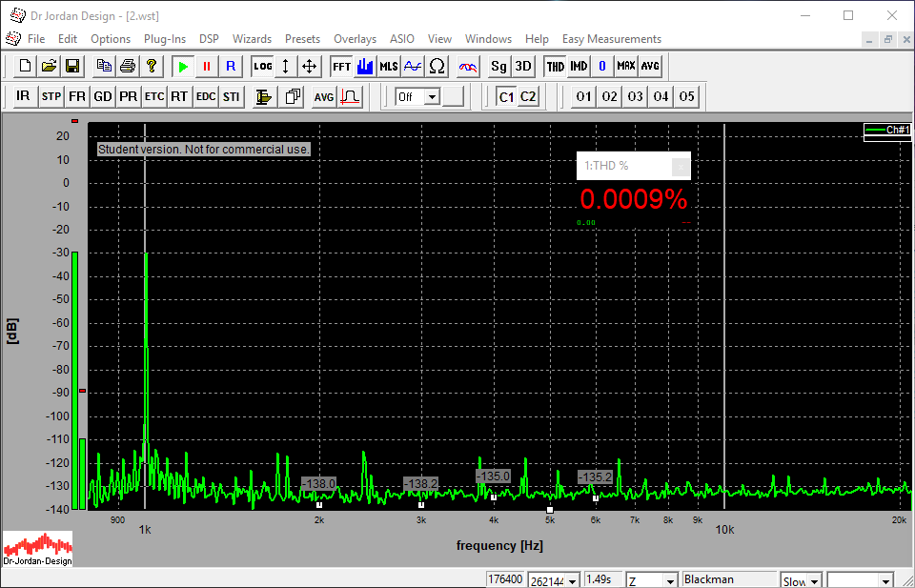
Task: Open the Easy Measurements menu
Action: point(612,39)
